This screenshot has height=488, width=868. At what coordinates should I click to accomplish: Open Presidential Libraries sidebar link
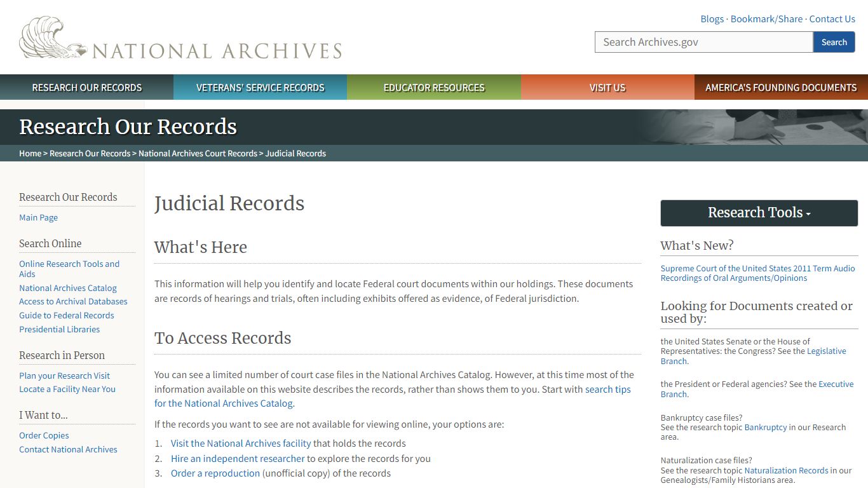(59, 329)
